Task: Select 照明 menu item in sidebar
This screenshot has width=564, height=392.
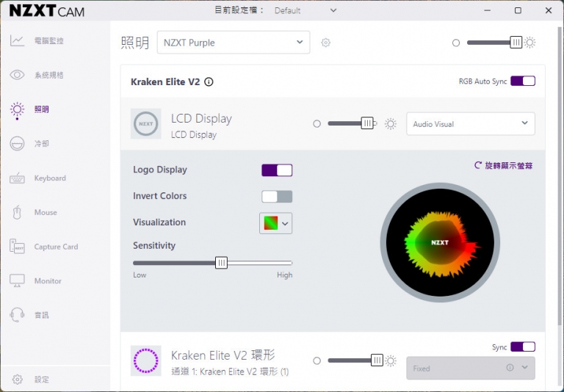Action: [41, 109]
